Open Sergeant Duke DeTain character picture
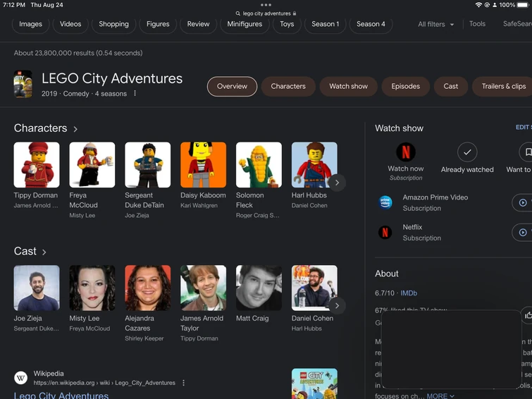Image resolution: width=532 pixels, height=399 pixels. click(x=147, y=165)
